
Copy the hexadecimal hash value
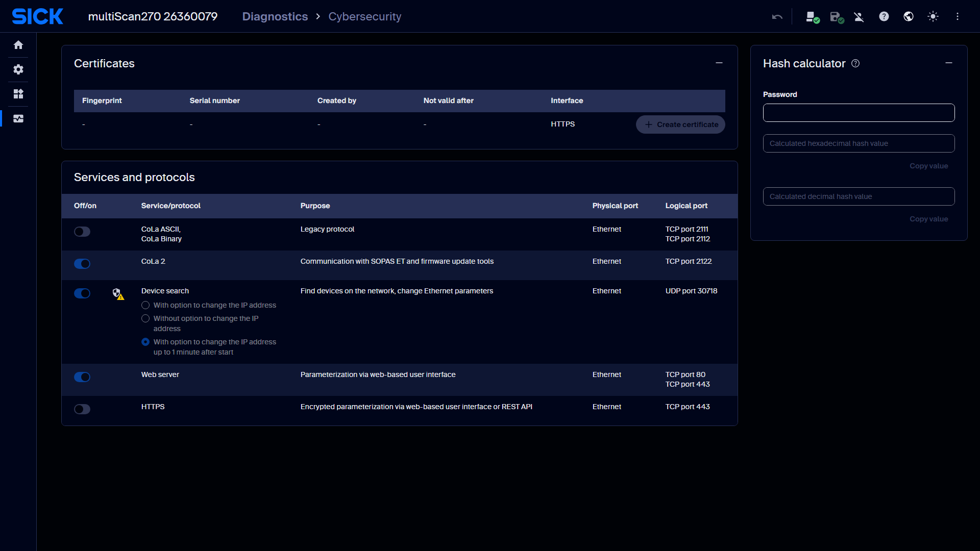click(x=928, y=166)
